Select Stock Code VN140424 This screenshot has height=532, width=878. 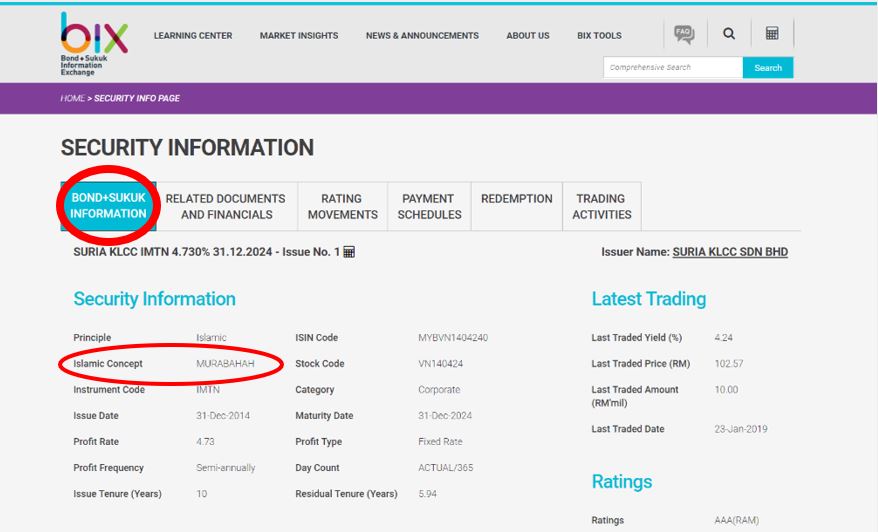(x=441, y=363)
